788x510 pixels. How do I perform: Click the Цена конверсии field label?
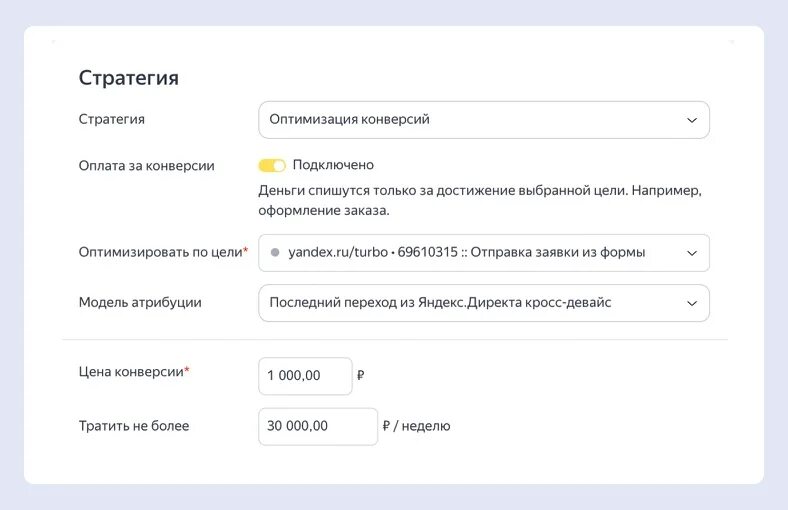pos(131,372)
